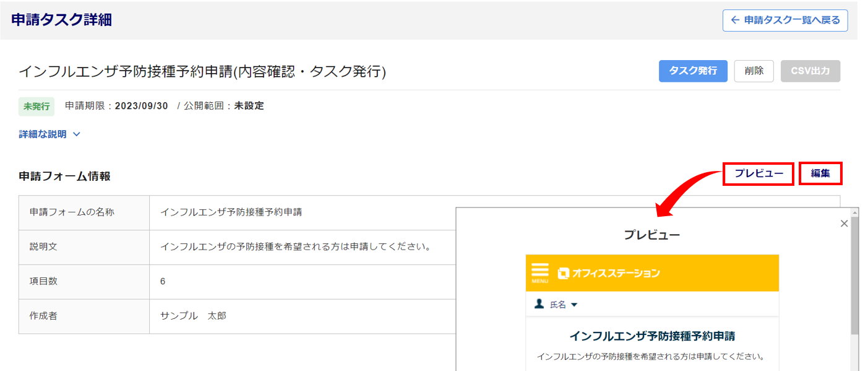
Task: Click the 削除 button
Action: tap(754, 71)
